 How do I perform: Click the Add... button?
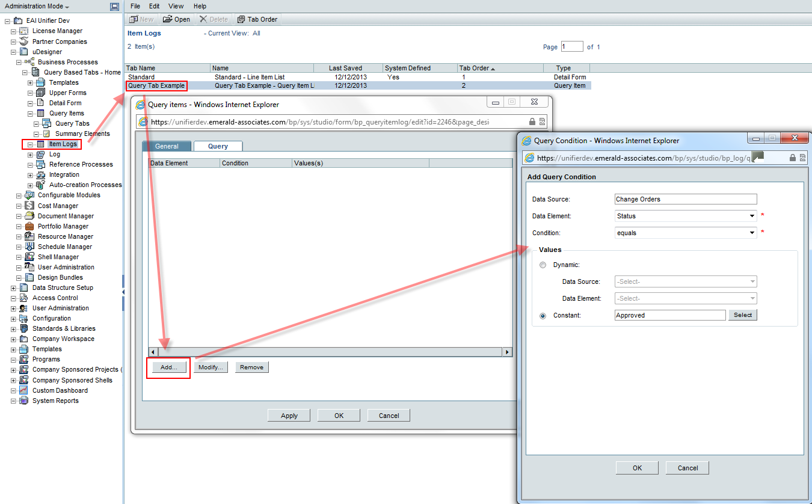tap(169, 367)
